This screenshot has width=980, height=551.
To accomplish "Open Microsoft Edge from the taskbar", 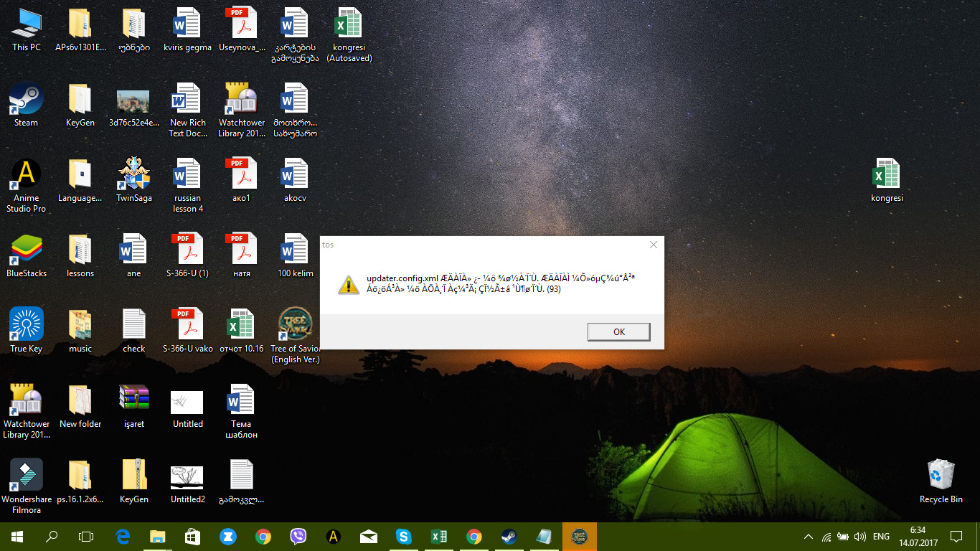I will point(123,537).
